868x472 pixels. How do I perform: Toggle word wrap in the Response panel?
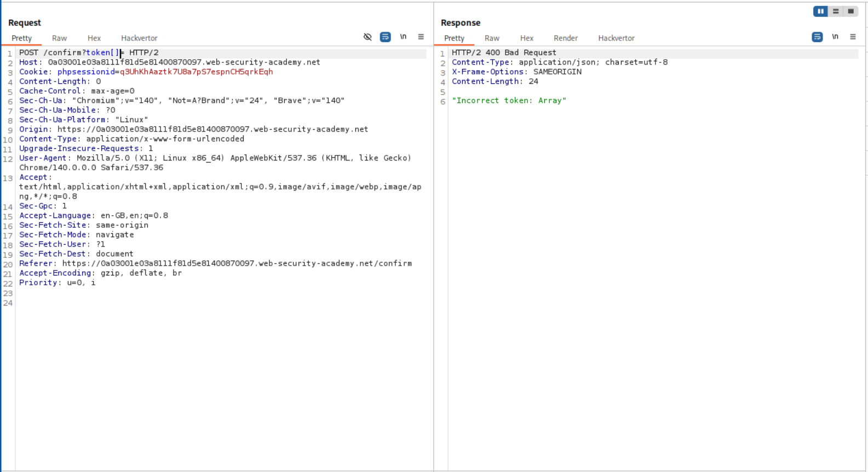[817, 37]
